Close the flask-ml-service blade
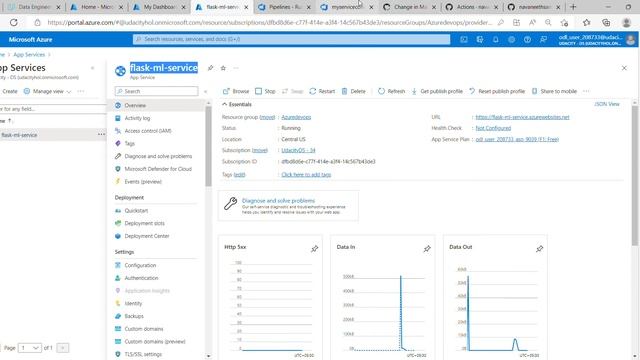 (x=624, y=68)
